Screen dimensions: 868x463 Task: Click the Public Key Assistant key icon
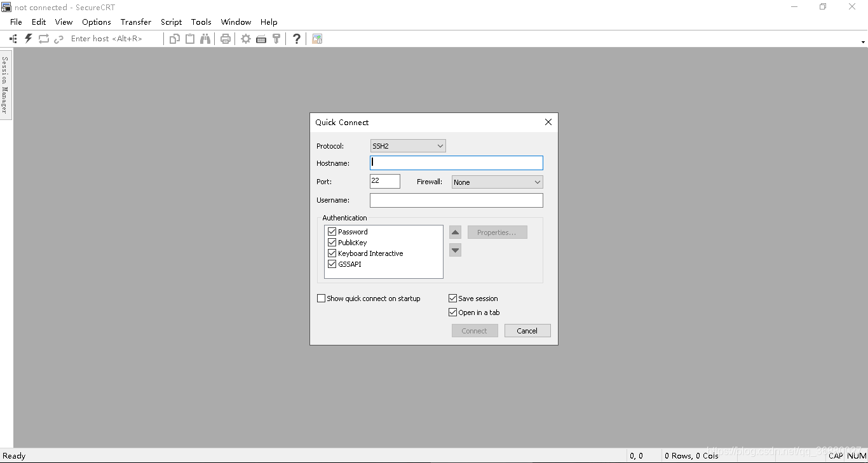(276, 39)
